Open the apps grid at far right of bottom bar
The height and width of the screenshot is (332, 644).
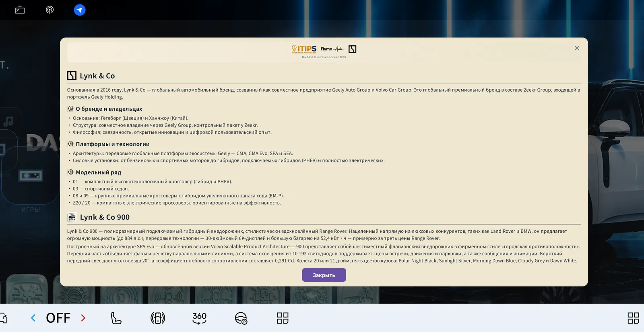click(x=633, y=318)
